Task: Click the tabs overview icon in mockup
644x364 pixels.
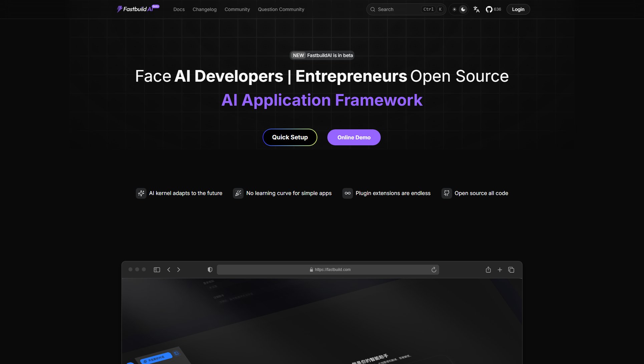Action: pos(511,270)
